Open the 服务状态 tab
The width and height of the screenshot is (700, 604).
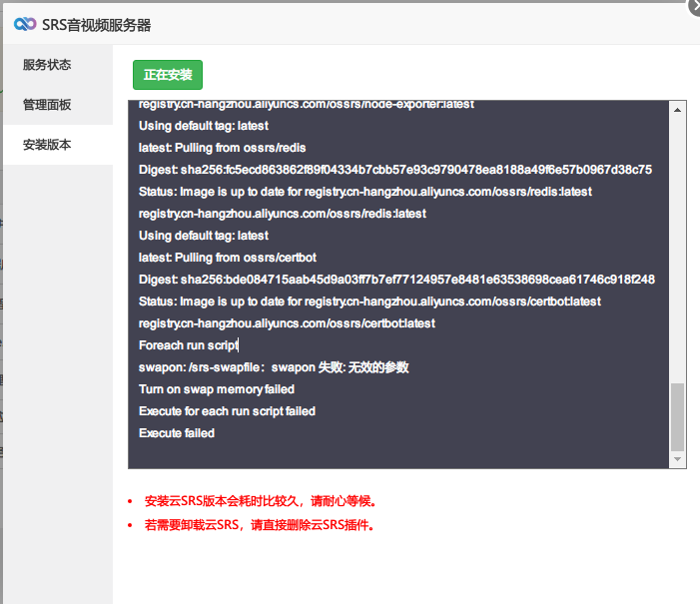[58, 65]
